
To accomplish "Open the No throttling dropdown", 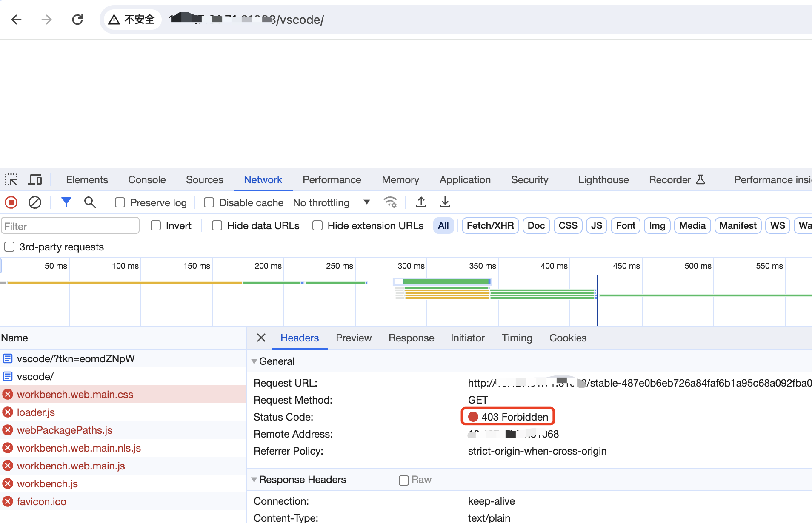I will coord(331,203).
